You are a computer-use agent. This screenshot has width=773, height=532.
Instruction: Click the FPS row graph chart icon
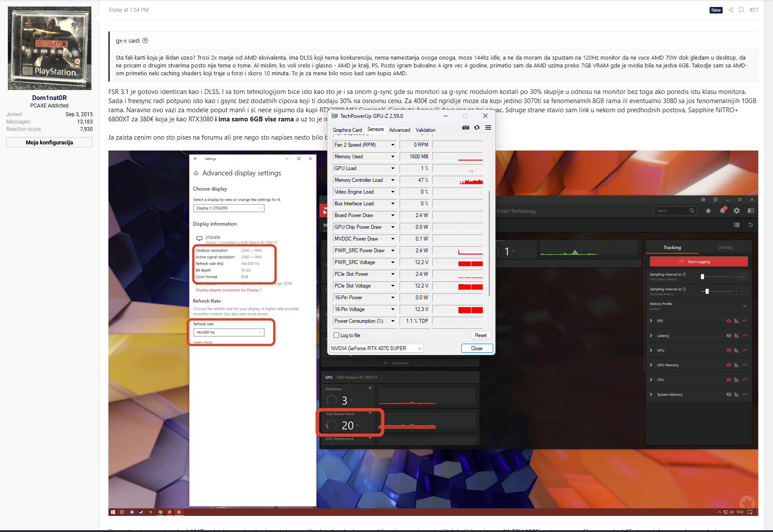pos(736,321)
